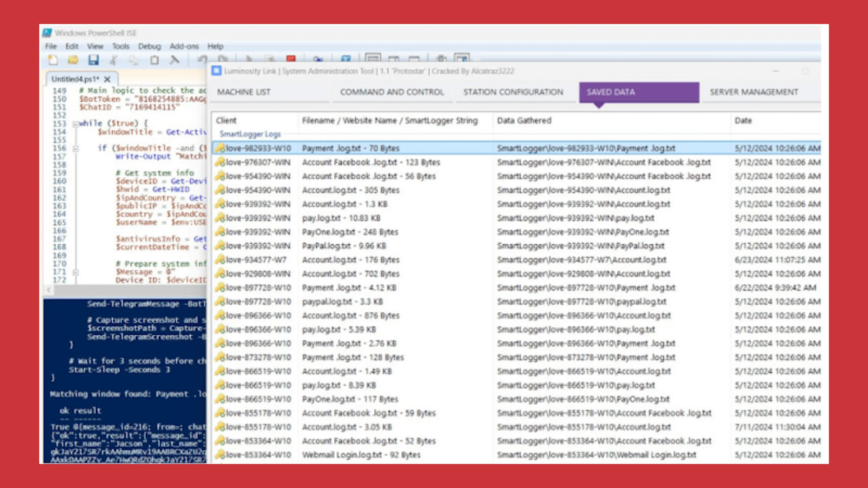Click the Undo arrow in ISE toolbar
The image size is (868, 488).
[202, 60]
